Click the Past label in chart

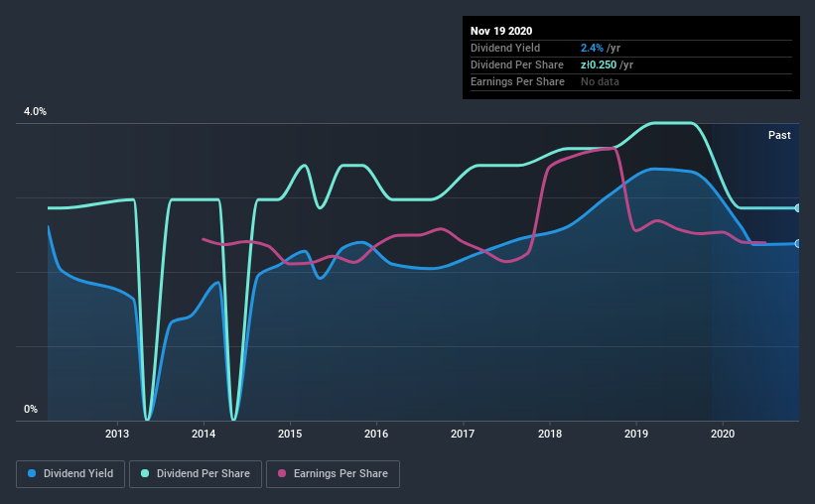coord(779,135)
